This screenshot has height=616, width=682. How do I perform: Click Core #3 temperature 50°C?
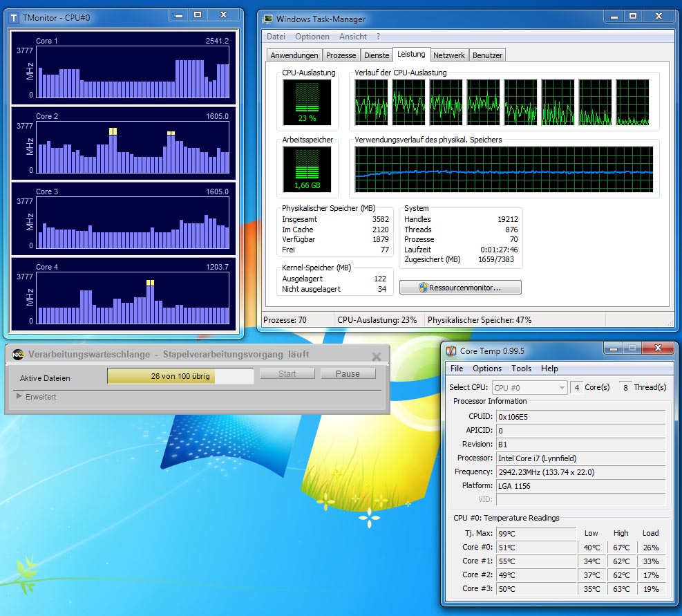tap(536, 589)
